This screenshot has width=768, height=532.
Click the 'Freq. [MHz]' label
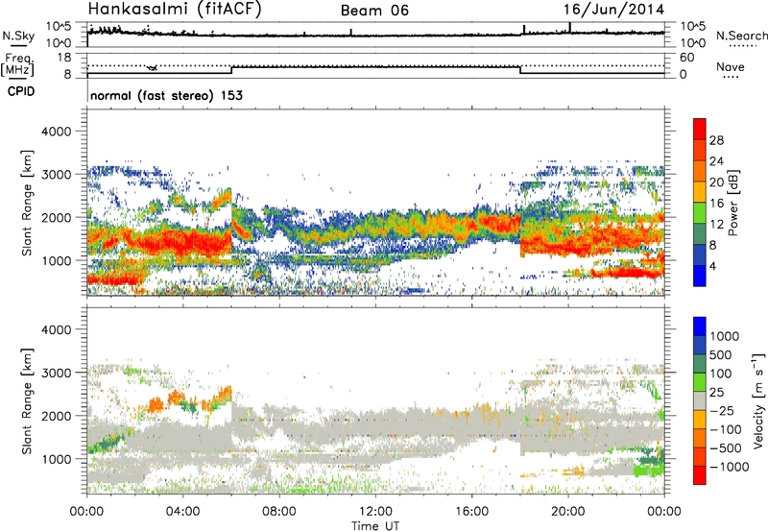[x=18, y=64]
